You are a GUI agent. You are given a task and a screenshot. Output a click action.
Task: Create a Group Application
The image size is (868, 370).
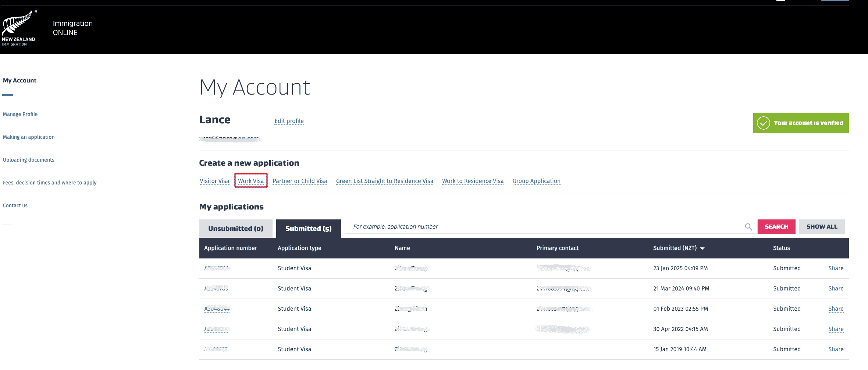(536, 181)
